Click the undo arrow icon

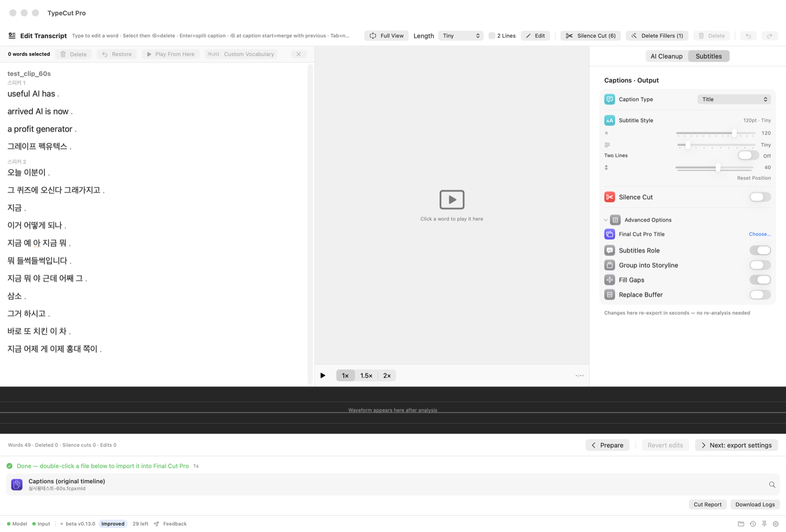[x=748, y=36]
